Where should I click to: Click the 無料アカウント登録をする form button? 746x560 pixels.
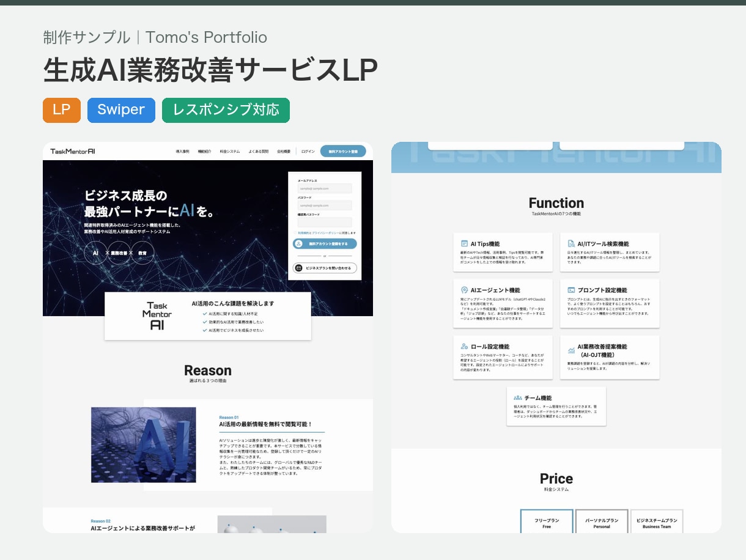click(325, 243)
